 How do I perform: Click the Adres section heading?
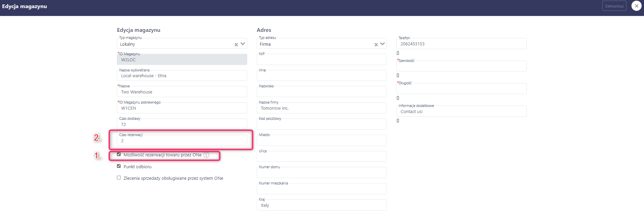[264, 30]
